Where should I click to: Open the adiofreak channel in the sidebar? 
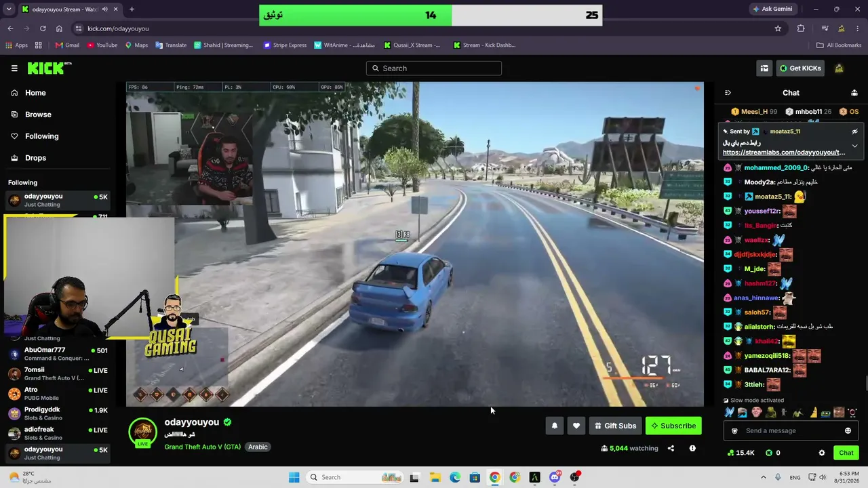(58, 433)
